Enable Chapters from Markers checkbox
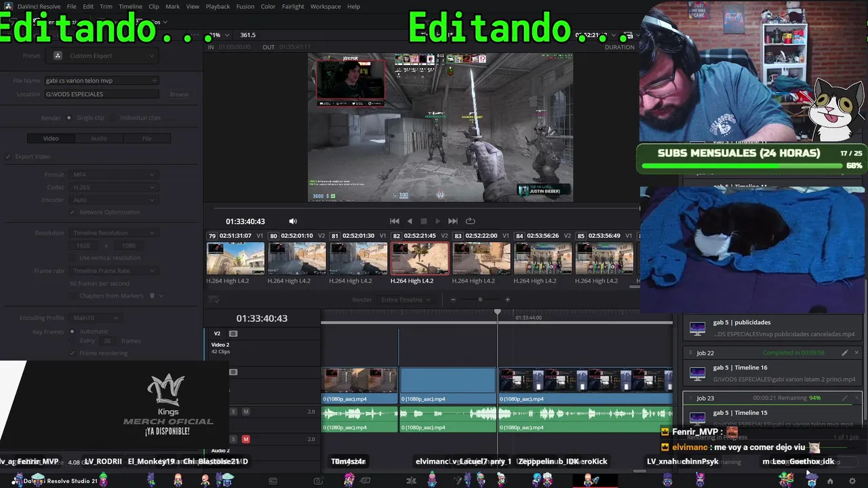868x488 pixels. 73,296
